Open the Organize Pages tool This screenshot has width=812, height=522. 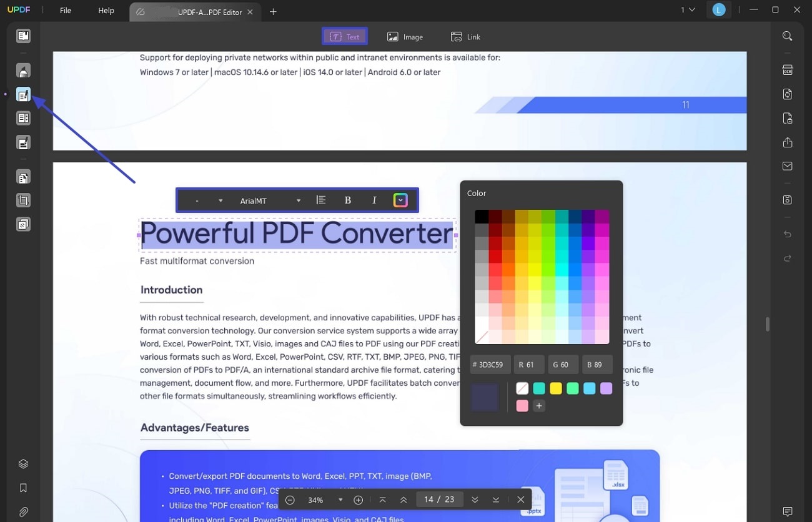pos(23,117)
